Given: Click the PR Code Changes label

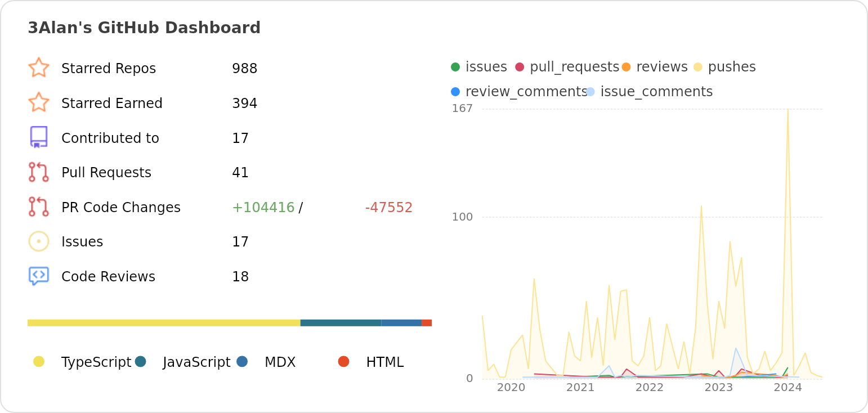Looking at the screenshot, I should pyautogui.click(x=121, y=208).
